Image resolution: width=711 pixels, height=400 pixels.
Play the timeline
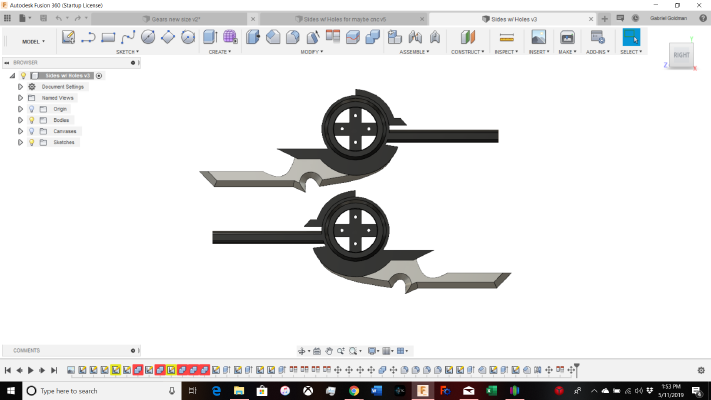pyautogui.click(x=31, y=370)
